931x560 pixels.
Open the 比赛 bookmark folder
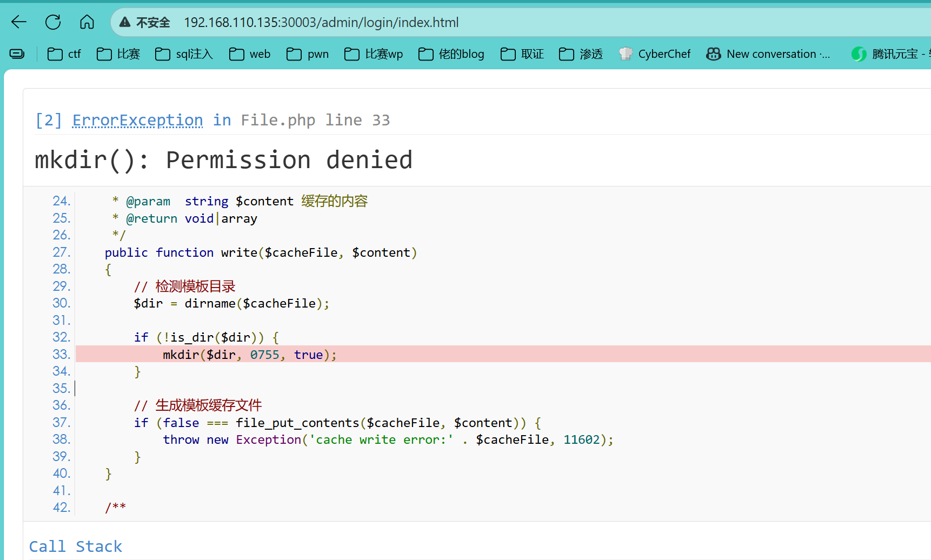click(118, 54)
